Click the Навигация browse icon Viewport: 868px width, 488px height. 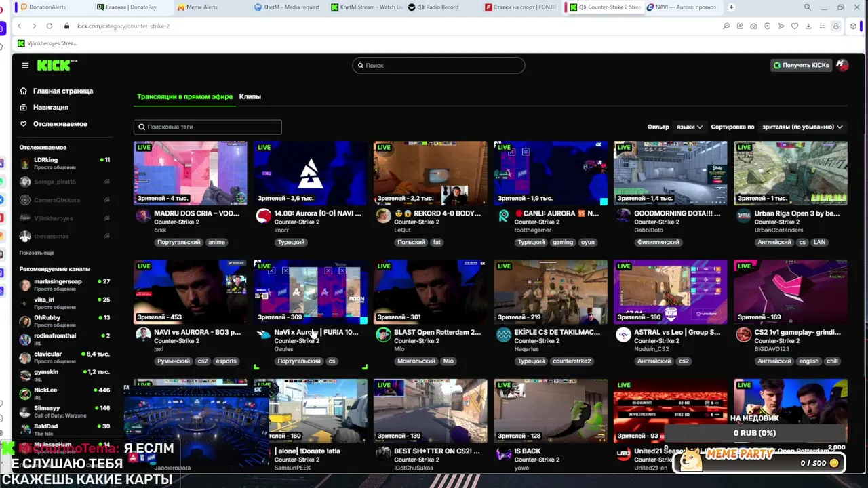pos(23,107)
